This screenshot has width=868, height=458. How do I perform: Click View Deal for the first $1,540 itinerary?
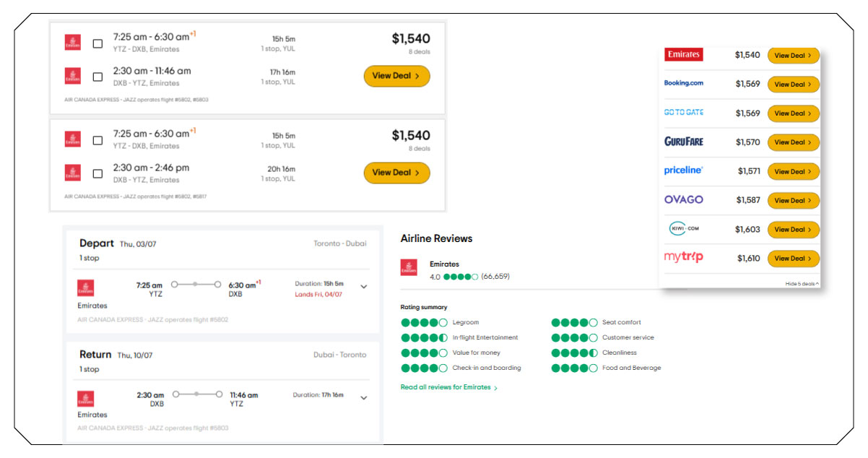pyautogui.click(x=396, y=76)
